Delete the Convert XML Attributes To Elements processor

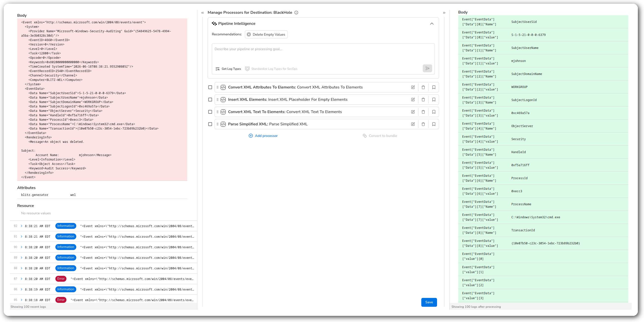(423, 87)
